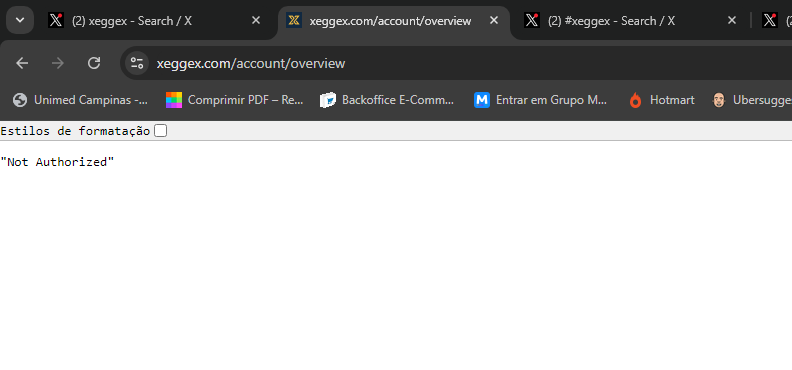The width and height of the screenshot is (792, 370).
Task: Open the Unimed Campinas bookmark
Action: 80,100
